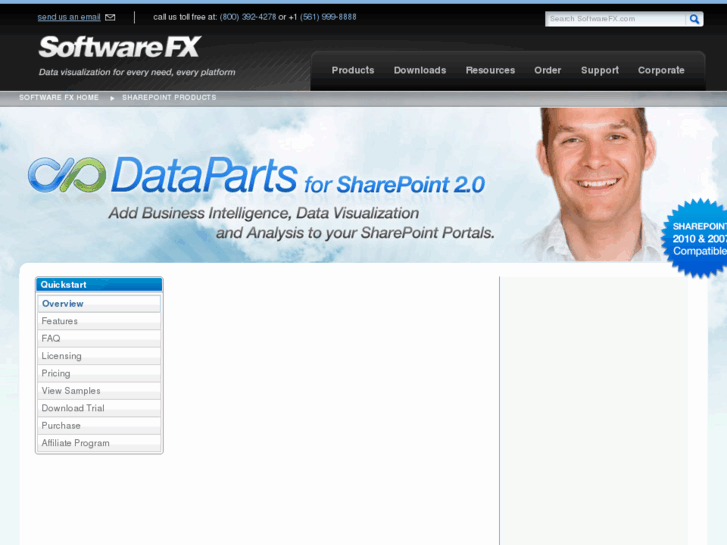The width and height of the screenshot is (727, 545).
Task: Open the Corporate menu
Action: 661,70
